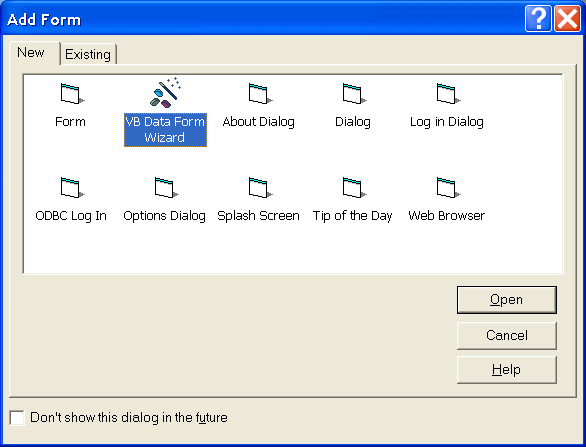Choose the ODBC Log In icon
586x447 pixels.
point(72,187)
